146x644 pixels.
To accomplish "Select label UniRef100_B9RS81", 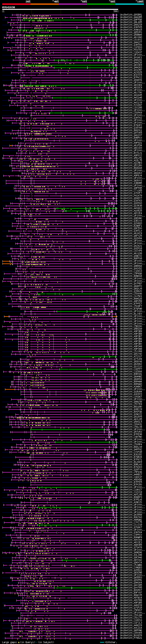I will tap(131, 374).
